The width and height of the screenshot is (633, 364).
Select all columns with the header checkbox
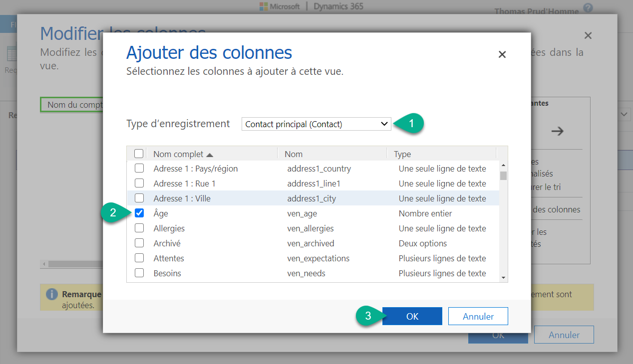click(139, 153)
